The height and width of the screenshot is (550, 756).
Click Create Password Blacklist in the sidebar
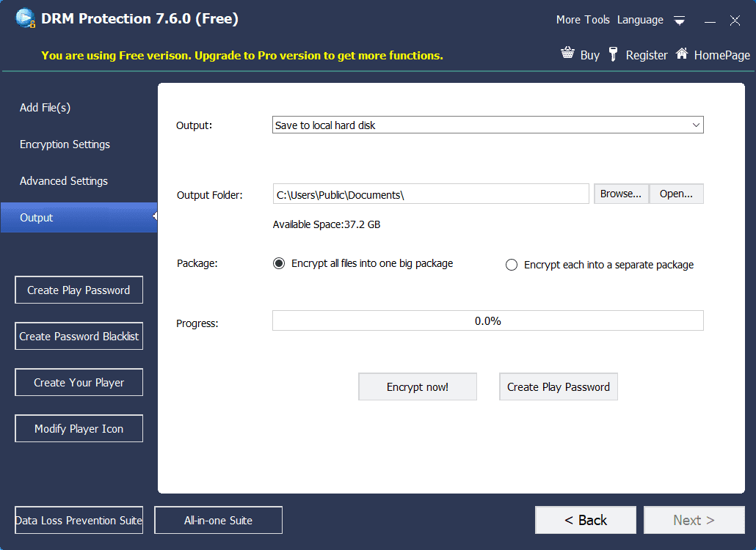79,337
